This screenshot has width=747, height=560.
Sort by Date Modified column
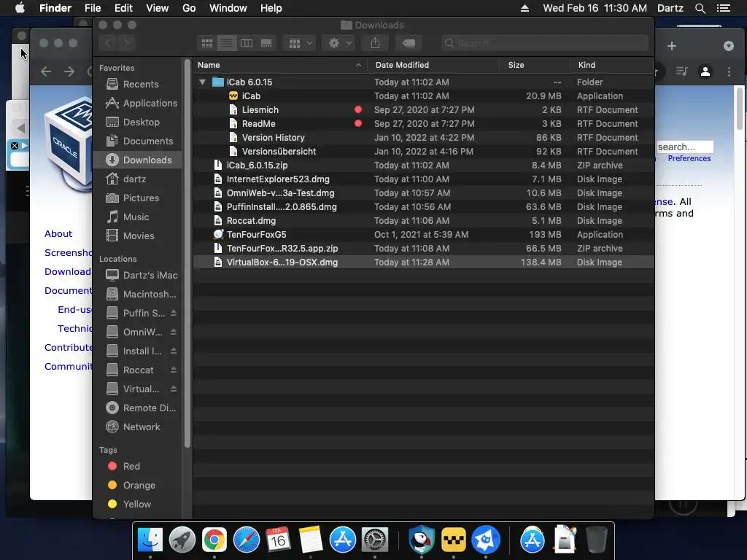[433, 65]
